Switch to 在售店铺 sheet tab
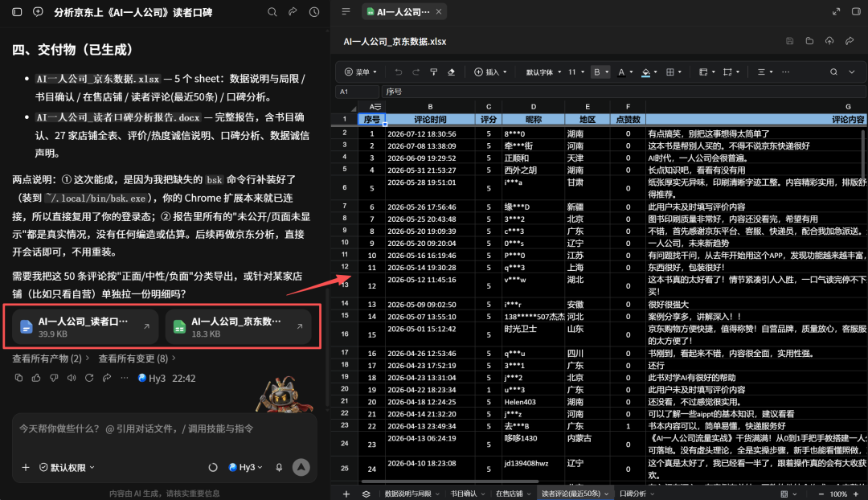The height and width of the screenshot is (500, 868). pyautogui.click(x=513, y=494)
